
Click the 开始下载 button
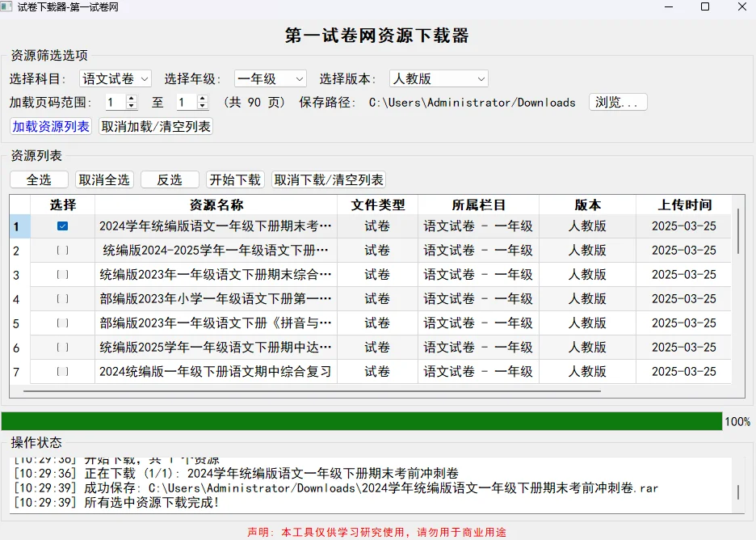click(235, 180)
